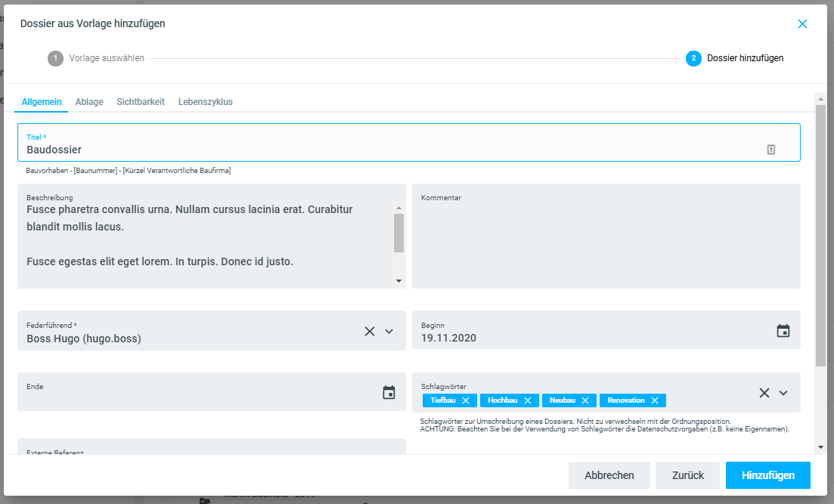Remove the Hochbau keyword tag
Viewport: 834px width, 504px height.
[x=528, y=400]
